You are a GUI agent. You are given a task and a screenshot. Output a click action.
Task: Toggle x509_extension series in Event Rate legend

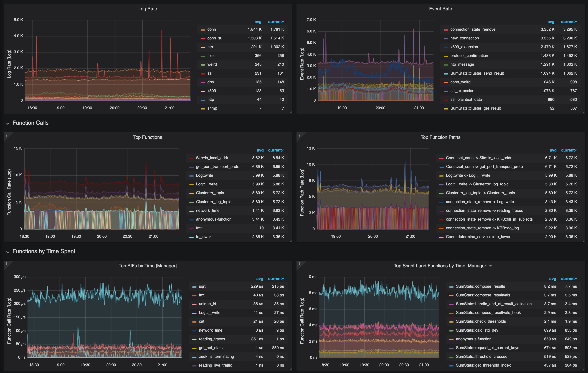point(464,47)
